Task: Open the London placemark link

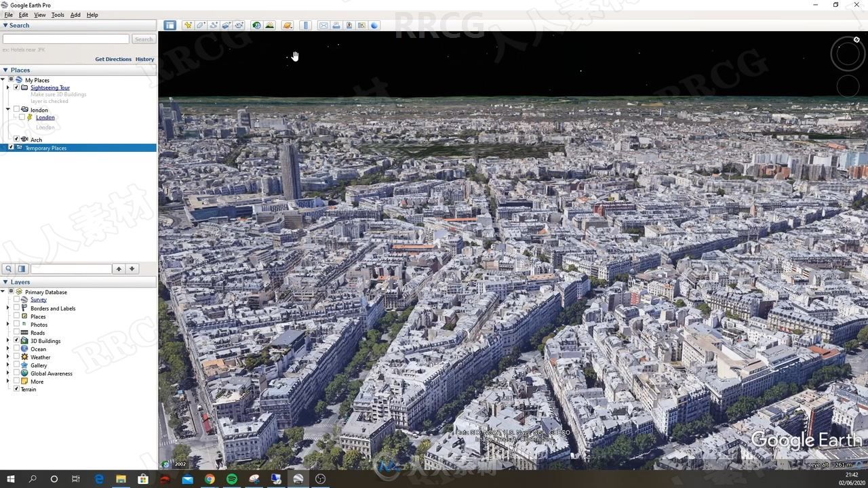Action: pyautogui.click(x=45, y=117)
